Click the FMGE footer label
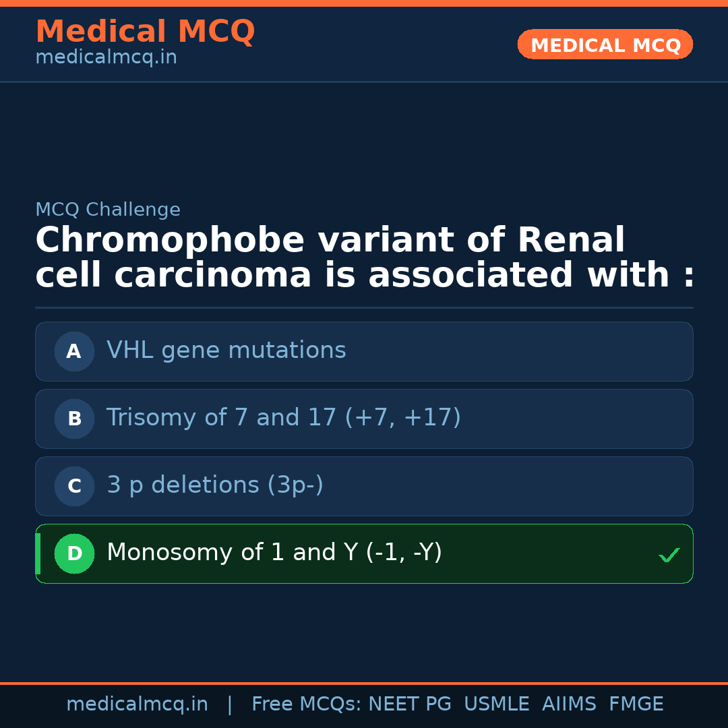Viewport: 728px width, 728px height. tap(636, 704)
